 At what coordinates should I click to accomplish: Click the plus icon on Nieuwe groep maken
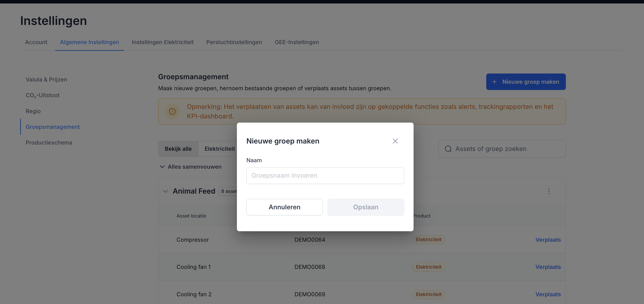(494, 82)
